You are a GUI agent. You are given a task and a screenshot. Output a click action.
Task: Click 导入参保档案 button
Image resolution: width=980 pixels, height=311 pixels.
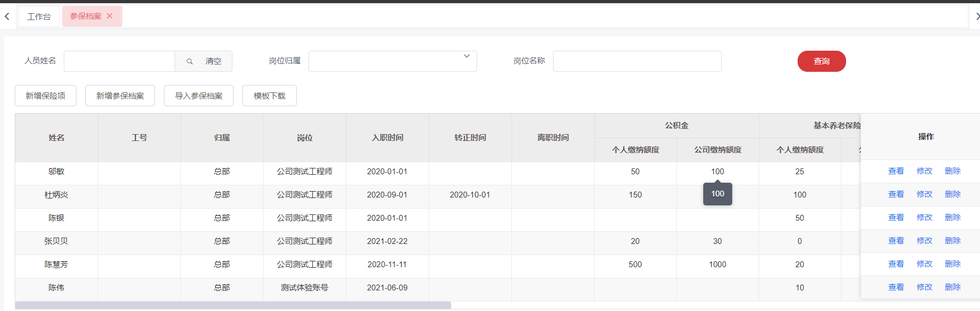[199, 96]
